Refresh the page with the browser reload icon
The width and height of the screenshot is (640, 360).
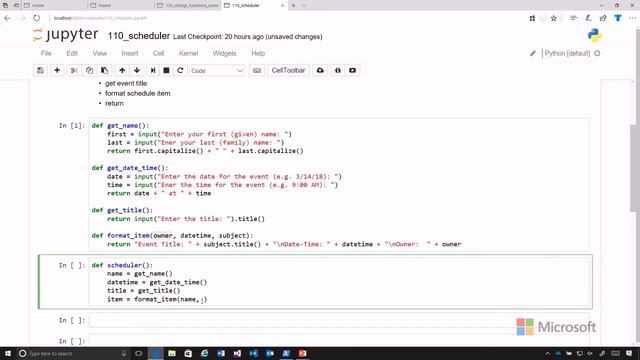(37, 18)
